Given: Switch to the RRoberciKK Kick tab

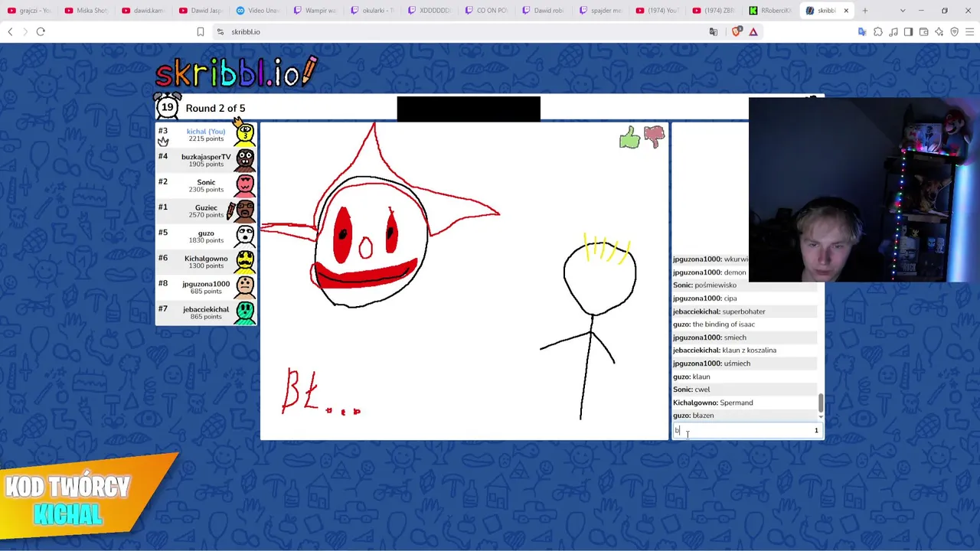Looking at the screenshot, I should click(x=769, y=11).
